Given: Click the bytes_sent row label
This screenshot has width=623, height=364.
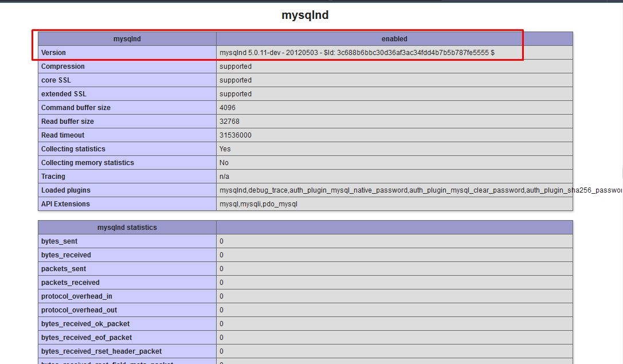Looking at the screenshot, I should point(60,241).
